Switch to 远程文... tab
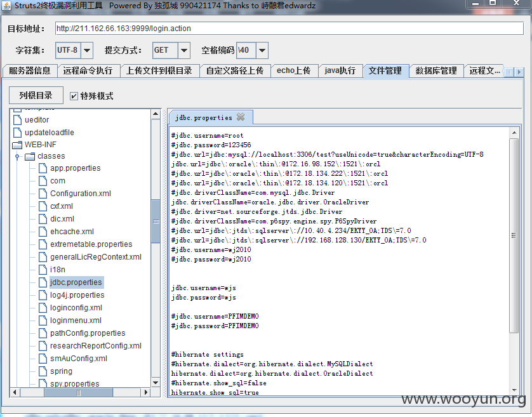This screenshot has width=532, height=417. click(x=484, y=70)
